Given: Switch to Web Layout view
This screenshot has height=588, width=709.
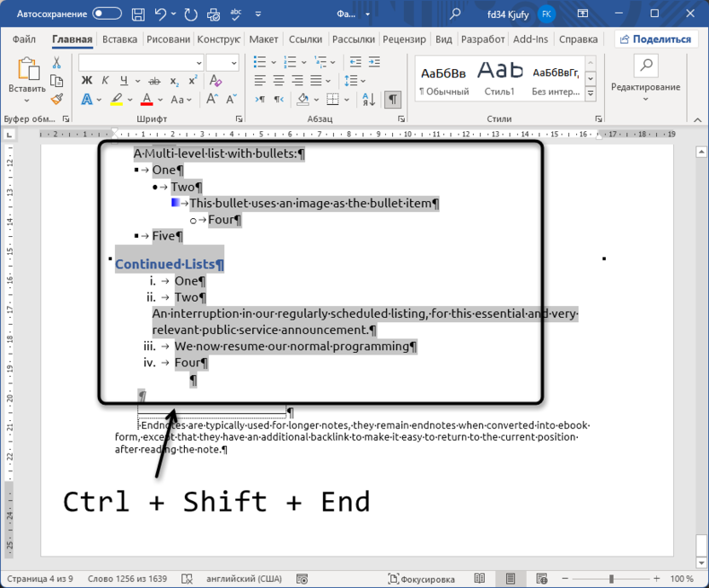Looking at the screenshot, I should tap(541, 579).
